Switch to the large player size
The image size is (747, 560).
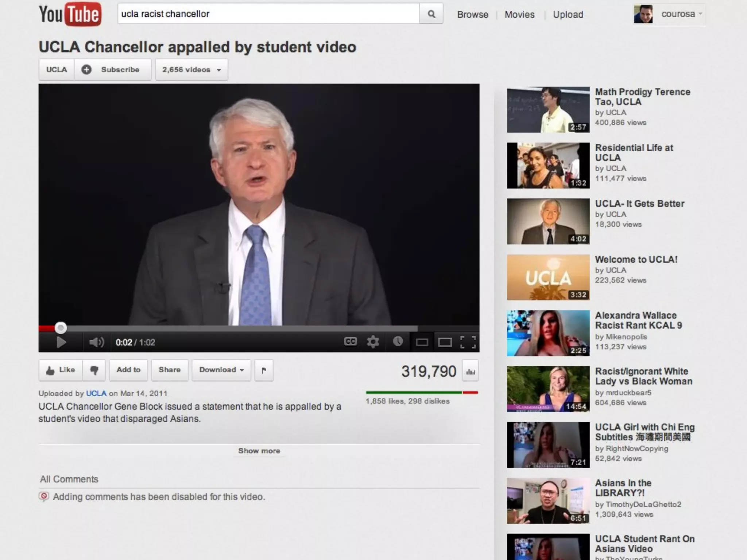445,342
